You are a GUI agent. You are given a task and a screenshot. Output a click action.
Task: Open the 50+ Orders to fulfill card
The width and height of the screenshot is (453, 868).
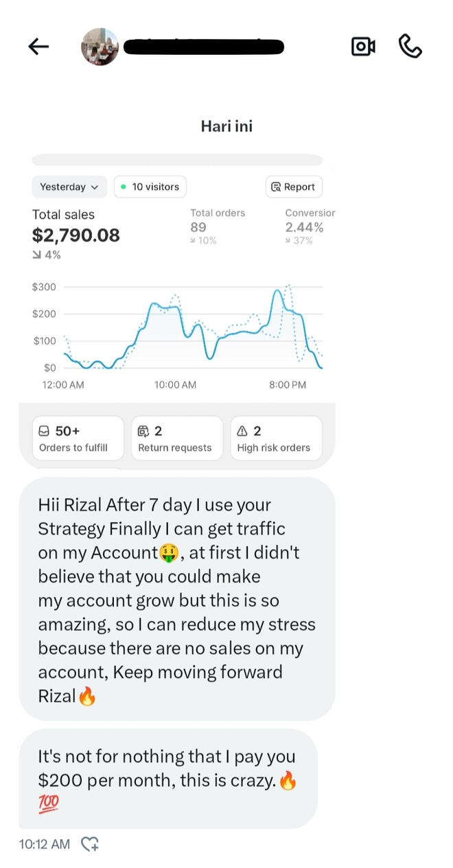coord(78,438)
